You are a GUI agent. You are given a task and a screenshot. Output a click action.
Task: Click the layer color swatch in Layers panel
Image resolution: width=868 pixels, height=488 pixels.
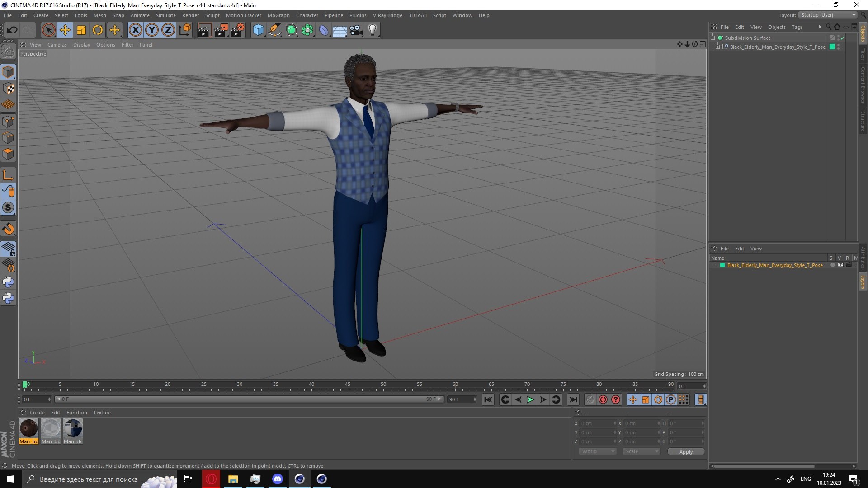[x=722, y=265]
